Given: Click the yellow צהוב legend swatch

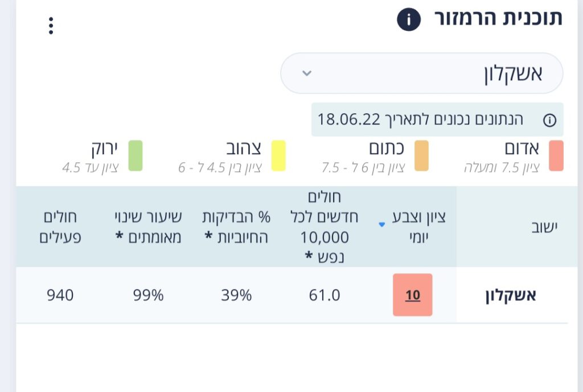Looking at the screenshot, I should tap(278, 156).
